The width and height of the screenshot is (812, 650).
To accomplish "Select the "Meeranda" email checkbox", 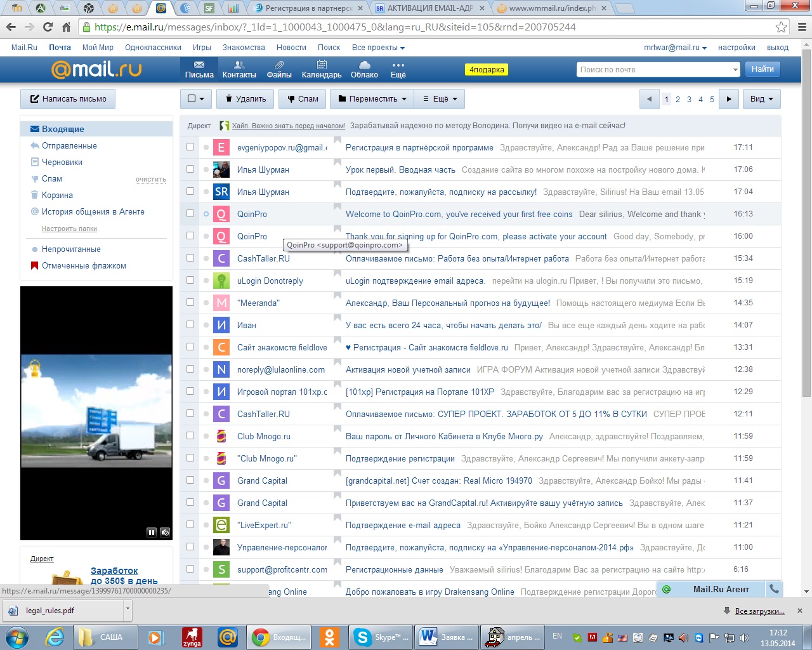I will pyautogui.click(x=190, y=302).
